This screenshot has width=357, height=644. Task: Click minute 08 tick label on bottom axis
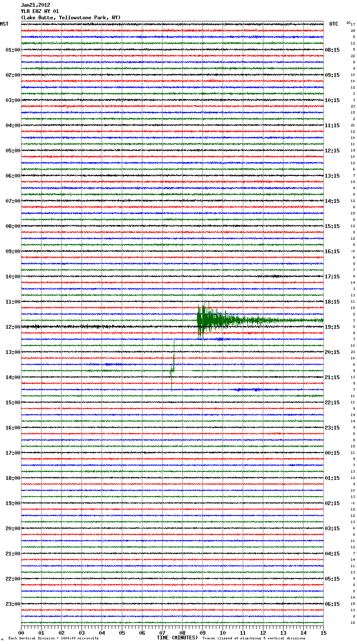coord(182,633)
